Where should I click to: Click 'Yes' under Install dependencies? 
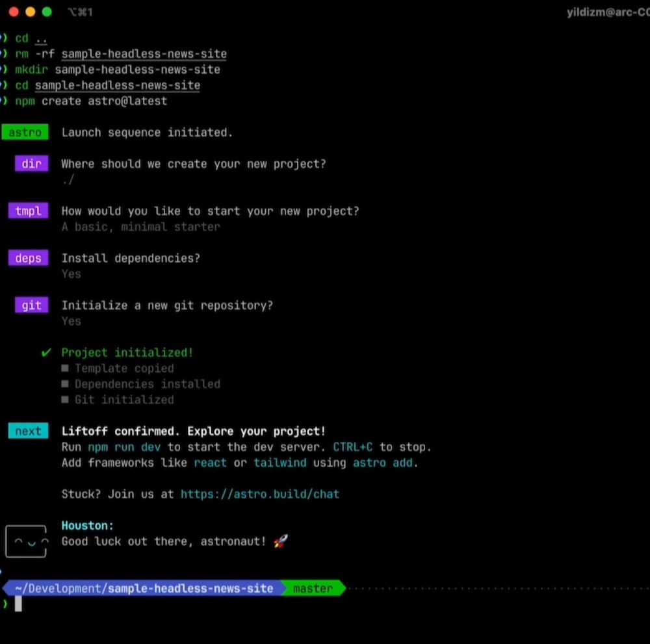71,274
